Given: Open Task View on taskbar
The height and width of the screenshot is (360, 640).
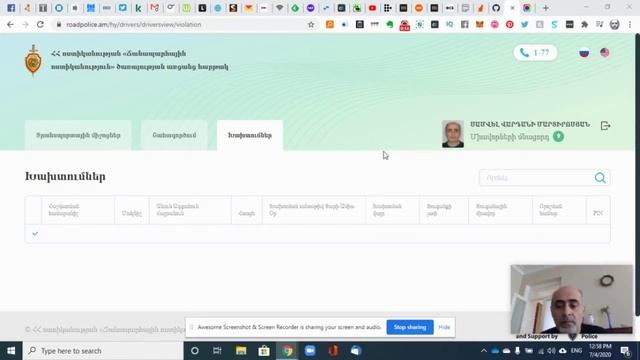Looking at the screenshot, I should [217, 351].
